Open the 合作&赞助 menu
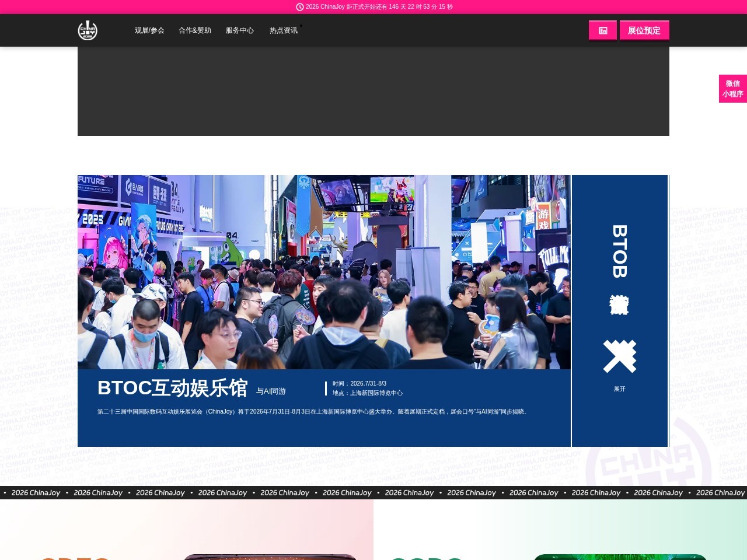 [x=195, y=30]
